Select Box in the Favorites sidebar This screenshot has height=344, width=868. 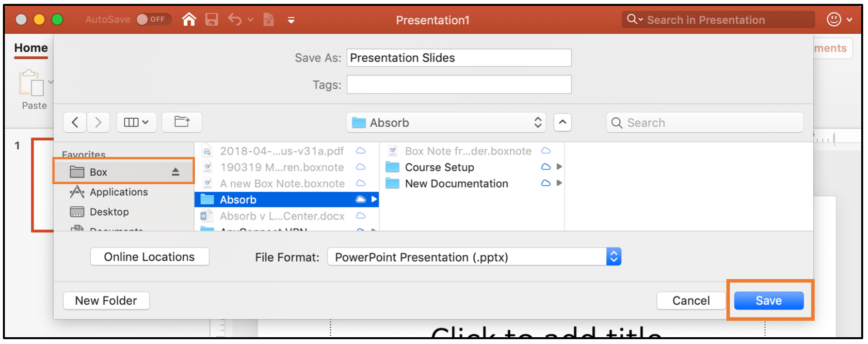(123, 172)
